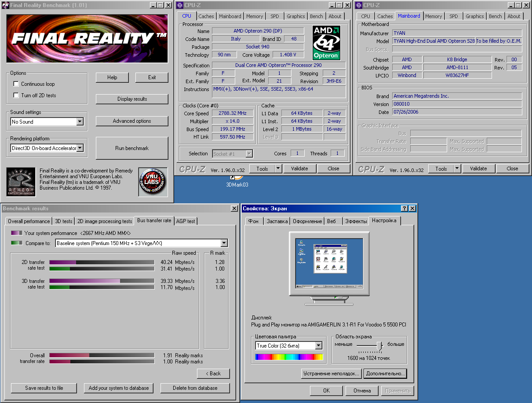This screenshot has height=403, width=532.
Task: Enable the Continuous loop checkbox
Action: coord(16,84)
